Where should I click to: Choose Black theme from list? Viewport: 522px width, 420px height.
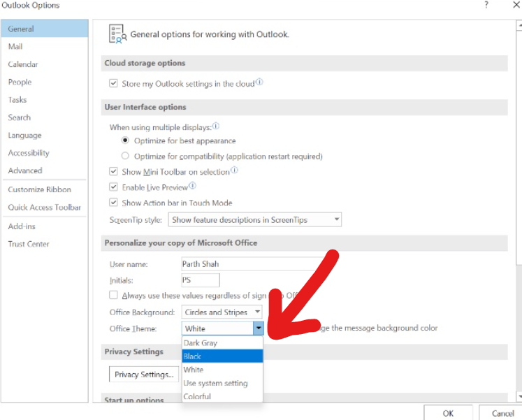[x=222, y=356]
